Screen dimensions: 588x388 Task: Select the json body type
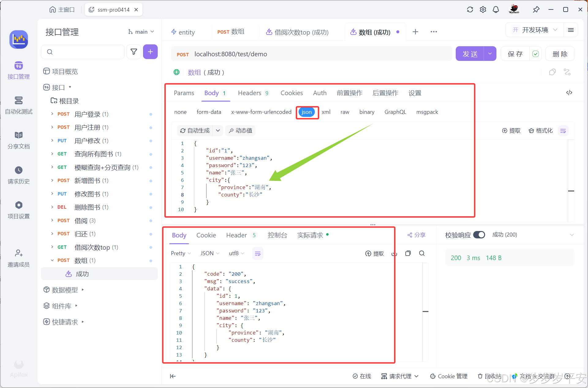pyautogui.click(x=307, y=112)
